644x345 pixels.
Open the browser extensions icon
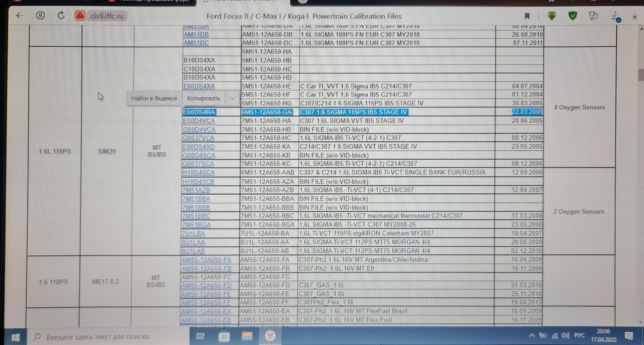[593, 16]
